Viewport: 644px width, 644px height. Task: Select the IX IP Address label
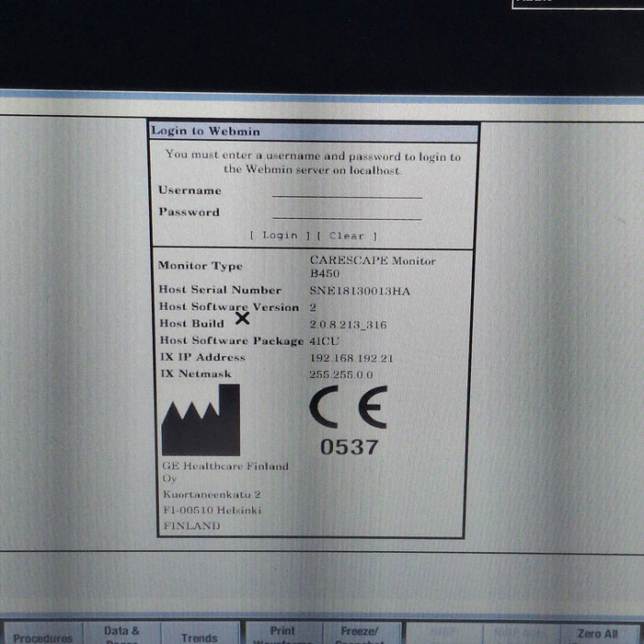203,357
